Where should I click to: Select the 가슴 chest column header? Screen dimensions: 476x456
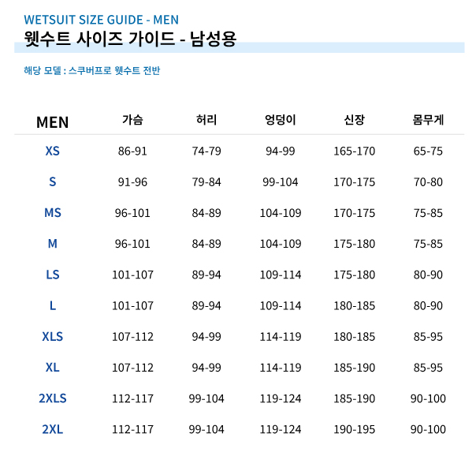point(132,120)
